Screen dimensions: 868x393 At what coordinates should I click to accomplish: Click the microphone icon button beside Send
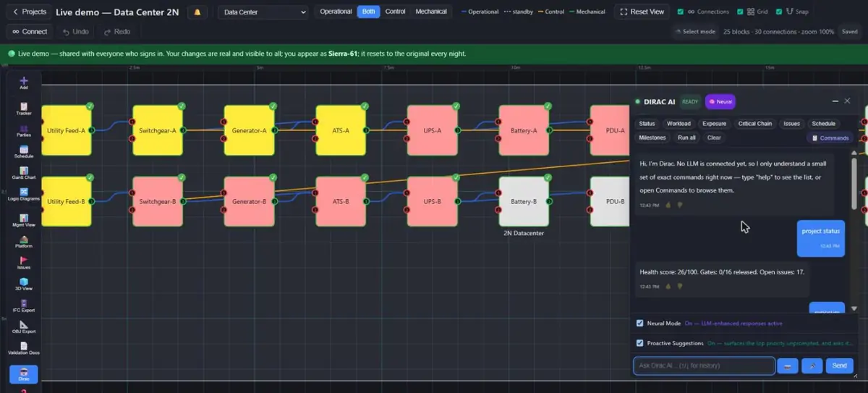(812, 365)
